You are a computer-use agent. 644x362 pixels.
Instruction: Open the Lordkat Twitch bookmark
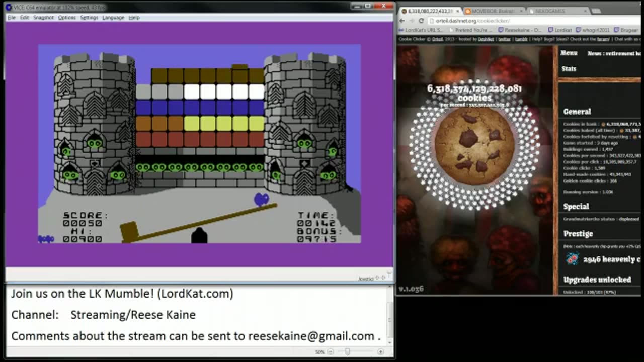click(x=560, y=30)
